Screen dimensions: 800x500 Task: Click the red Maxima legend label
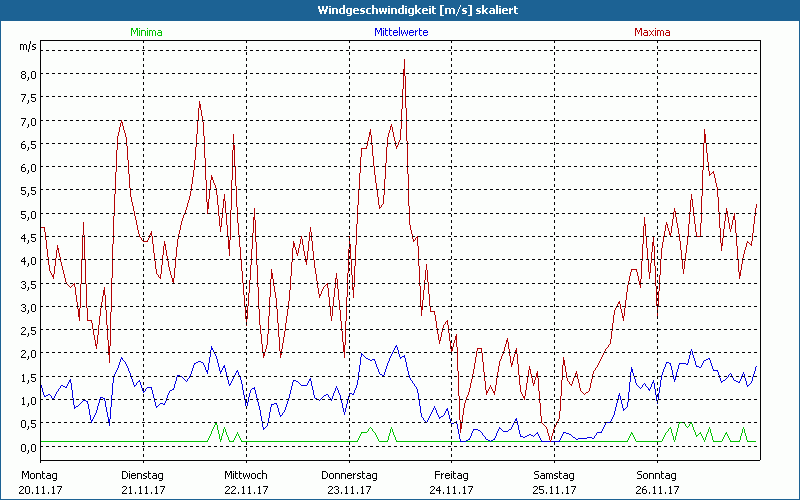tap(653, 32)
